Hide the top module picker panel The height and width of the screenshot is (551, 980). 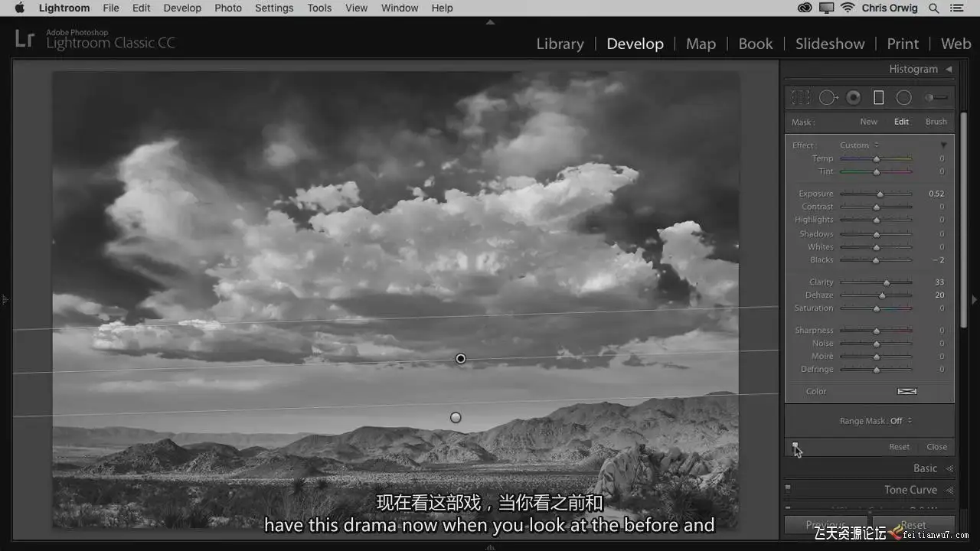490,22
